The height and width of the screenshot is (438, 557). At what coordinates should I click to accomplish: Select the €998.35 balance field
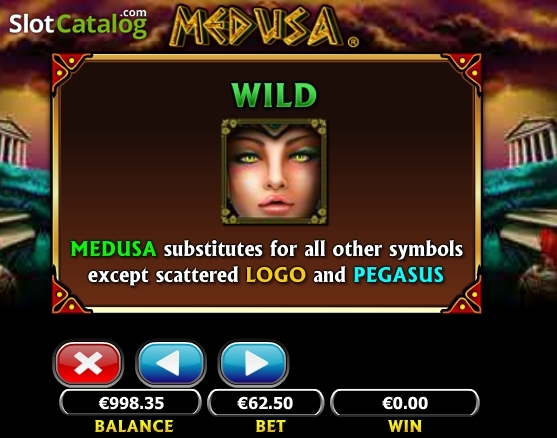pyautogui.click(x=131, y=403)
